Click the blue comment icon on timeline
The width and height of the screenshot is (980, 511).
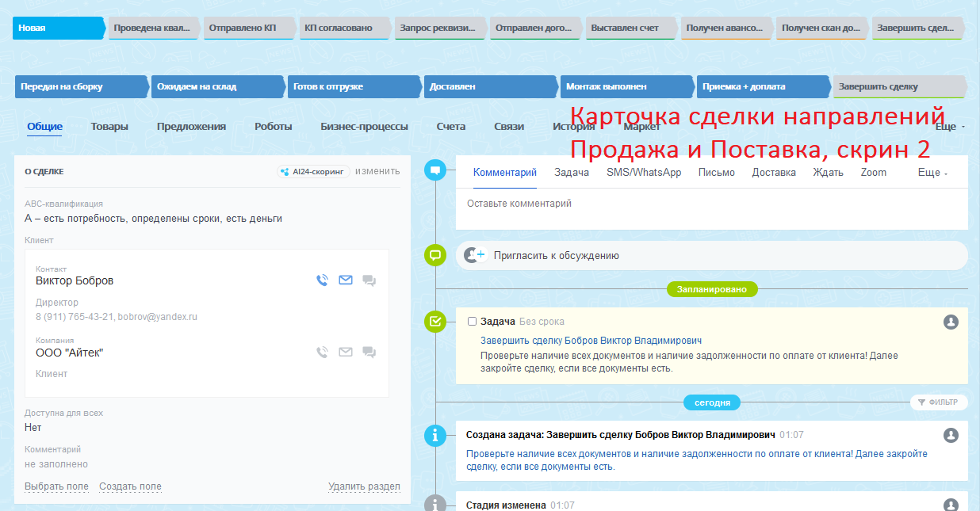click(x=434, y=170)
